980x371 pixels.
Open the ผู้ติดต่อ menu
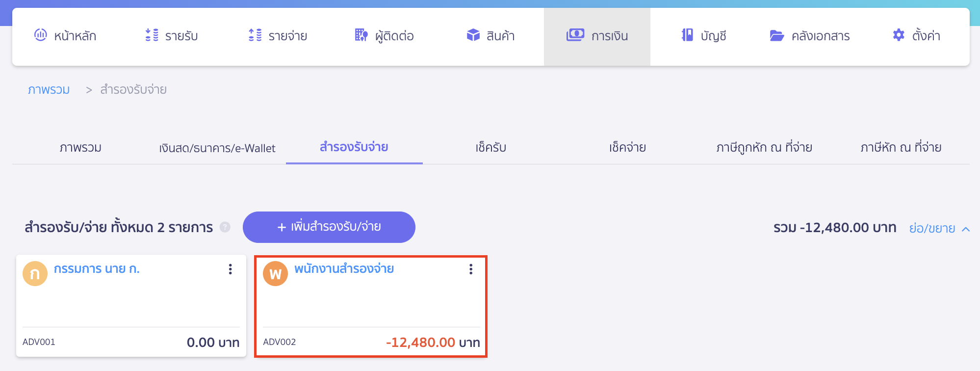(385, 36)
